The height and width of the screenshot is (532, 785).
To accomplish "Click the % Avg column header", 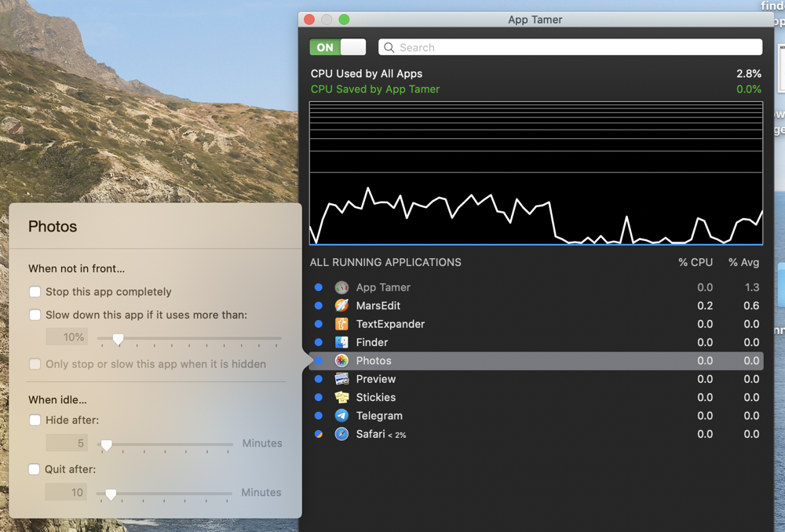I will 743,262.
